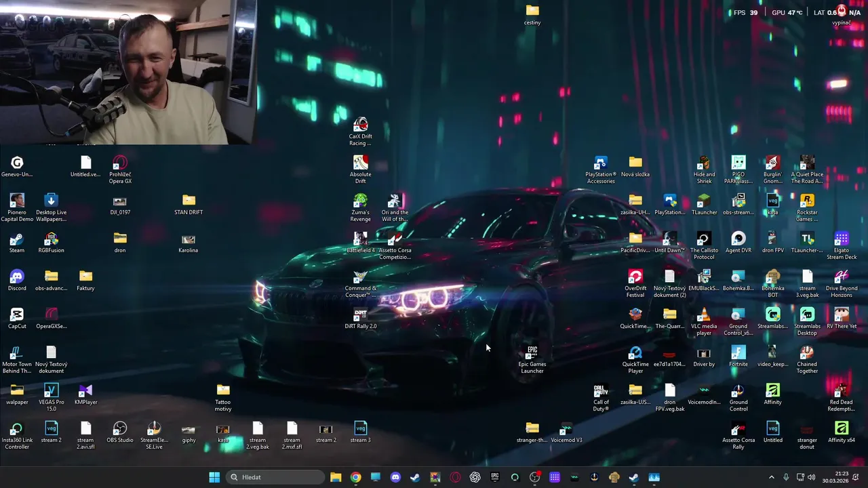Select the Red Dead Redemption icon
Image resolution: width=868 pixels, height=488 pixels.
[x=842, y=398]
